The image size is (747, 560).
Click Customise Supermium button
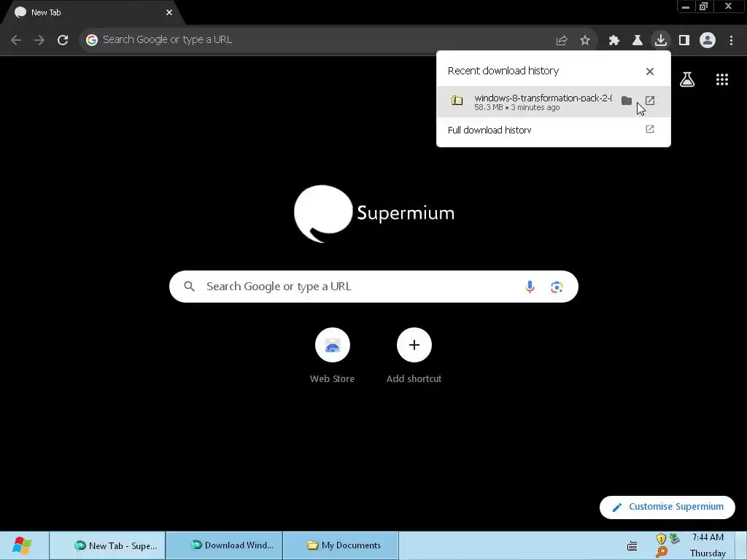click(x=667, y=507)
